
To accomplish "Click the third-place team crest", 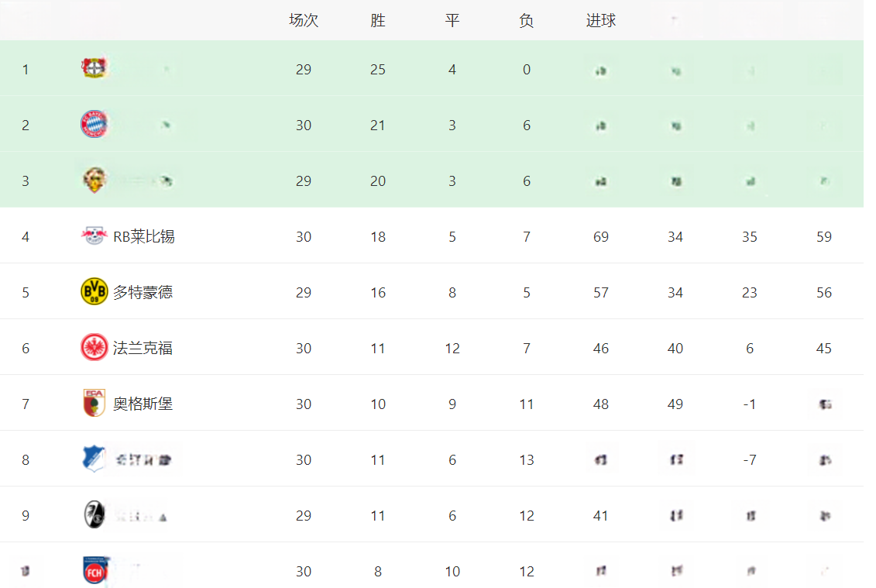I will click(94, 180).
